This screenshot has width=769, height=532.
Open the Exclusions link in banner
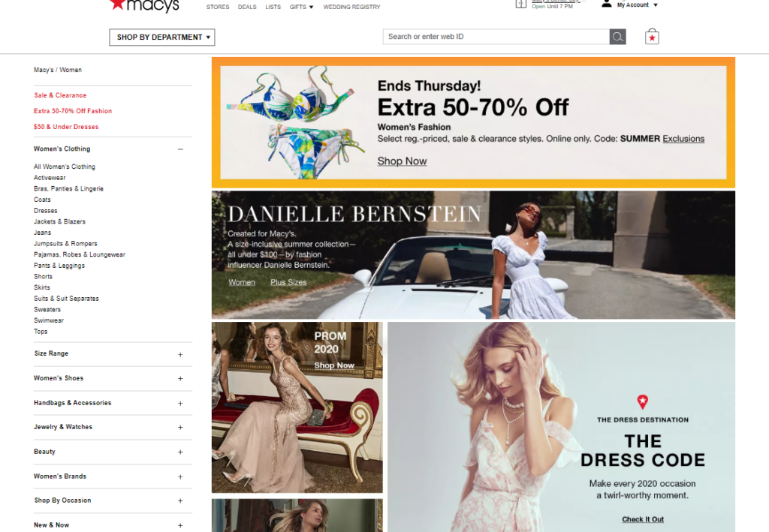683,139
